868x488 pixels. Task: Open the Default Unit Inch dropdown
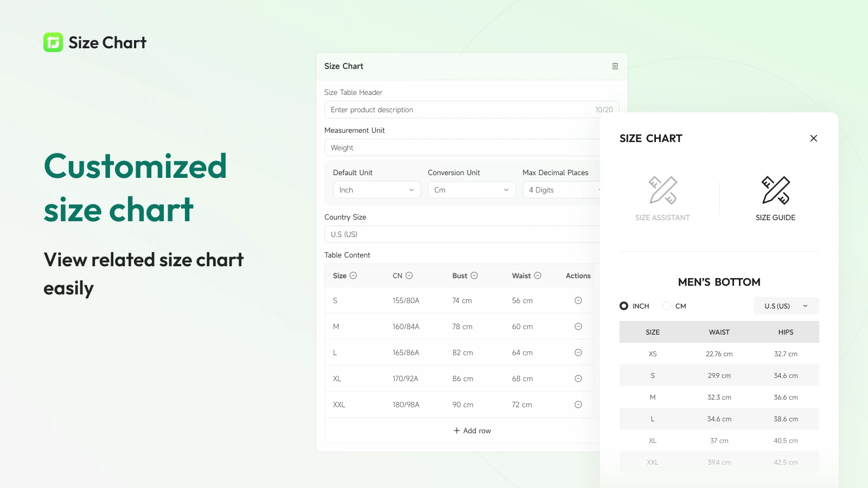377,190
